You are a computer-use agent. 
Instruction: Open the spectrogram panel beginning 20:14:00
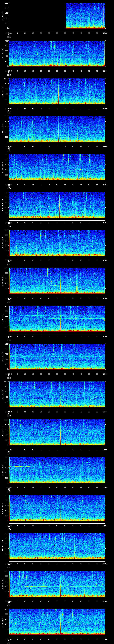(57, 205)
